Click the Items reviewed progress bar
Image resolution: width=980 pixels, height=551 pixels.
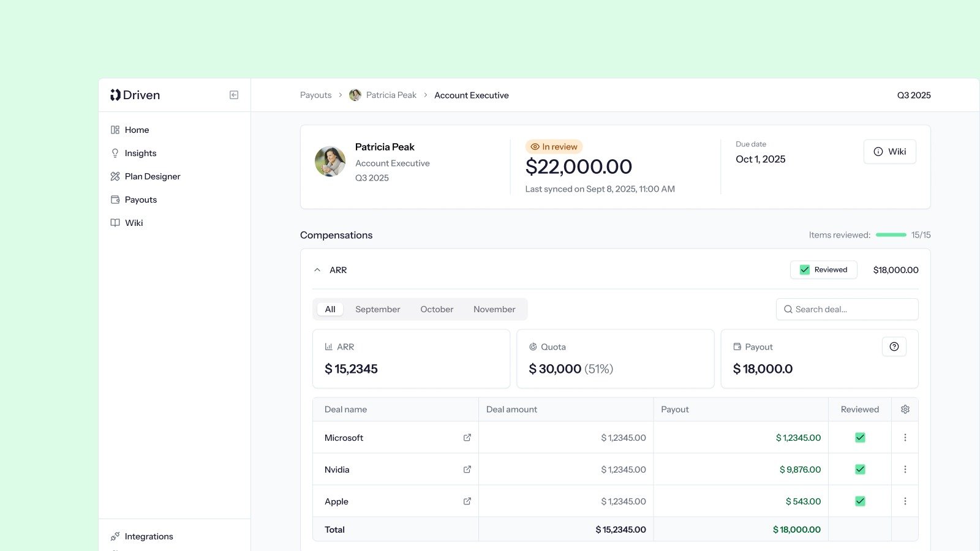(x=891, y=234)
